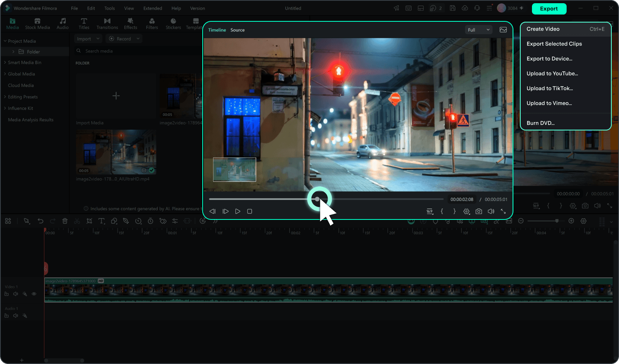Delete the selected clip with the trash icon
Image resolution: width=619 pixels, height=364 pixels.
[x=65, y=221]
